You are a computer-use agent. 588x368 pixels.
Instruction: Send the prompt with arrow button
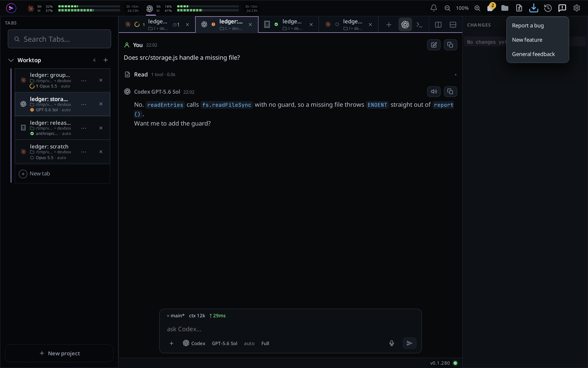pyautogui.click(x=410, y=343)
